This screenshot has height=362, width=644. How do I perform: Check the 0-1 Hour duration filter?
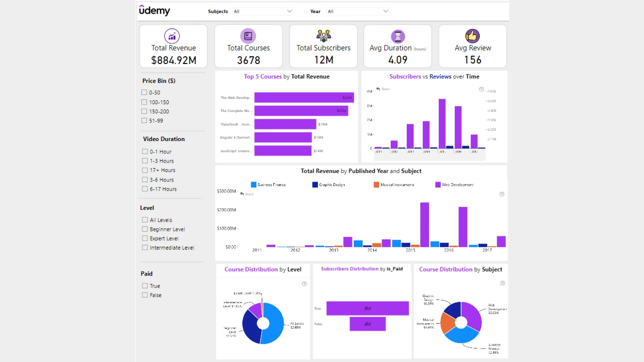[x=145, y=152]
